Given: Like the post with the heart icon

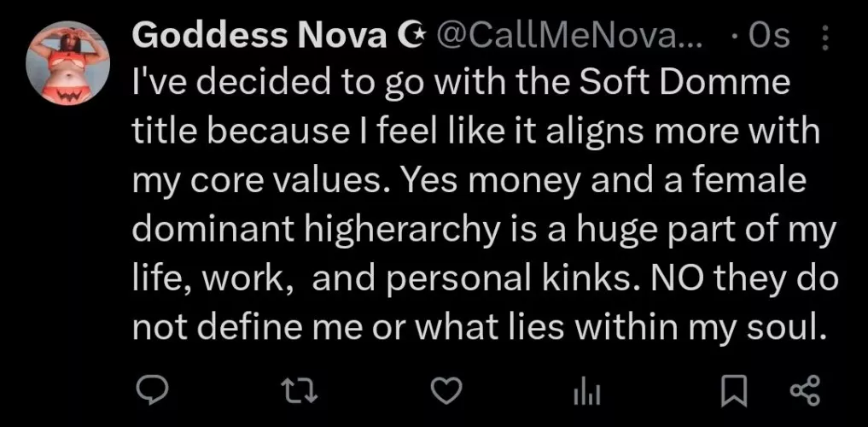Looking at the screenshot, I should click(x=444, y=390).
